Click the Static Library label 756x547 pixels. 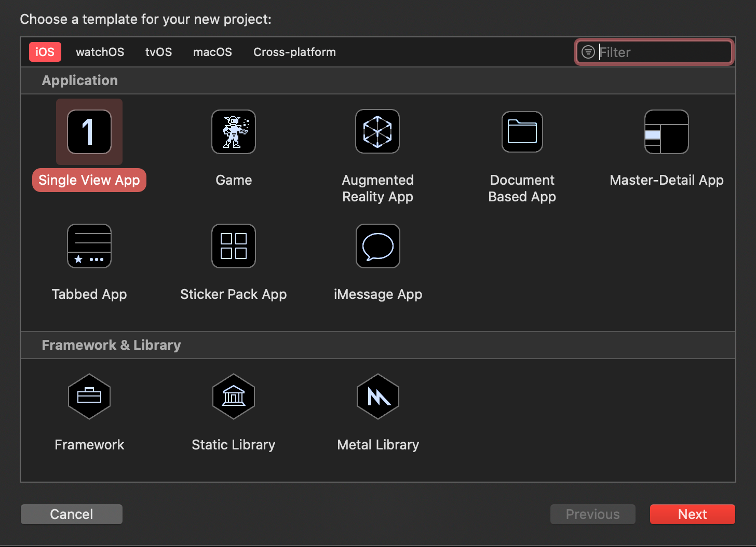(x=234, y=445)
